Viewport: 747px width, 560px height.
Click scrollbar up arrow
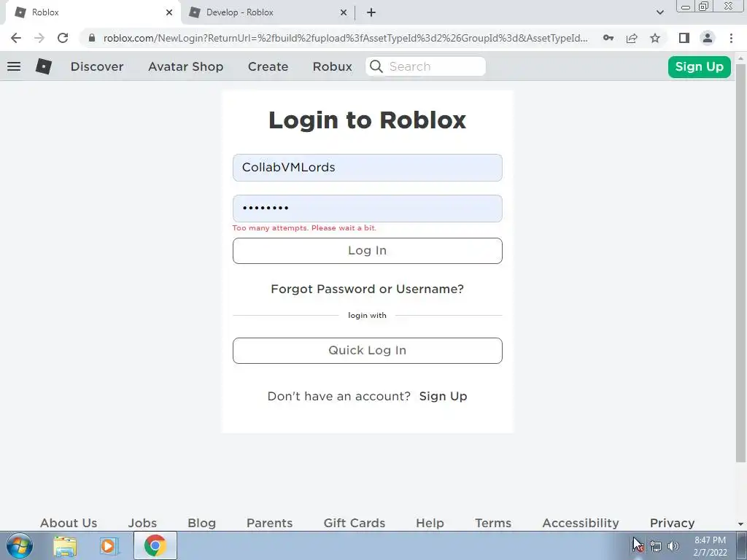click(740, 58)
